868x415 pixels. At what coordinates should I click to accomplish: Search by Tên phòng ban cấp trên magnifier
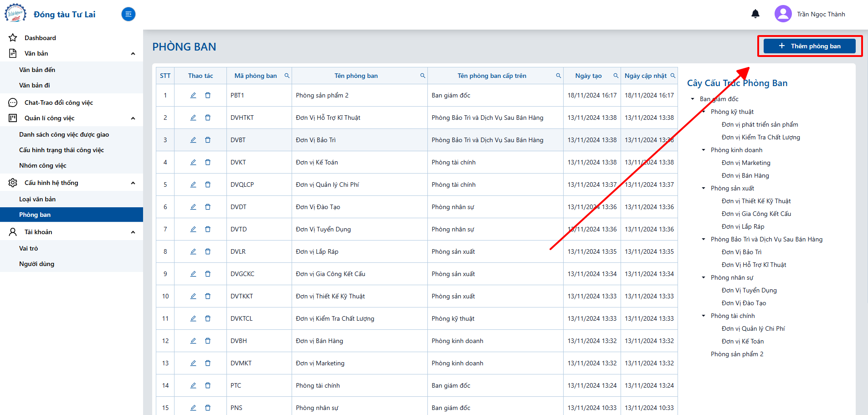click(x=559, y=76)
